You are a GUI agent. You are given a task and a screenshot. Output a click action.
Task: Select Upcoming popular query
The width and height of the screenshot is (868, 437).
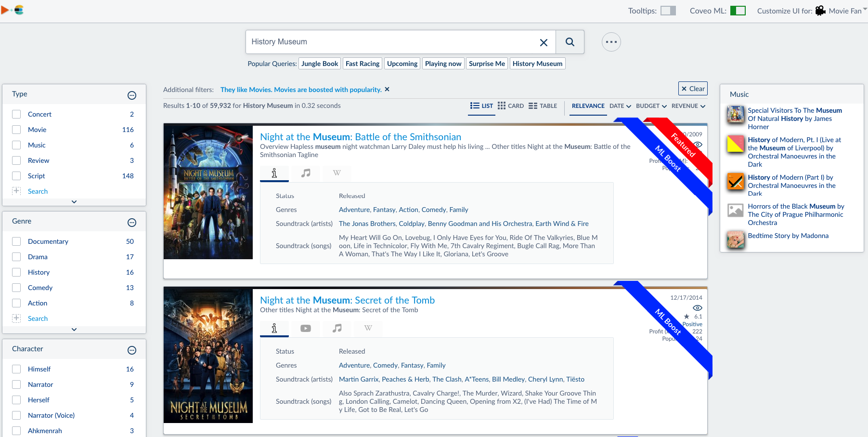[x=402, y=64]
